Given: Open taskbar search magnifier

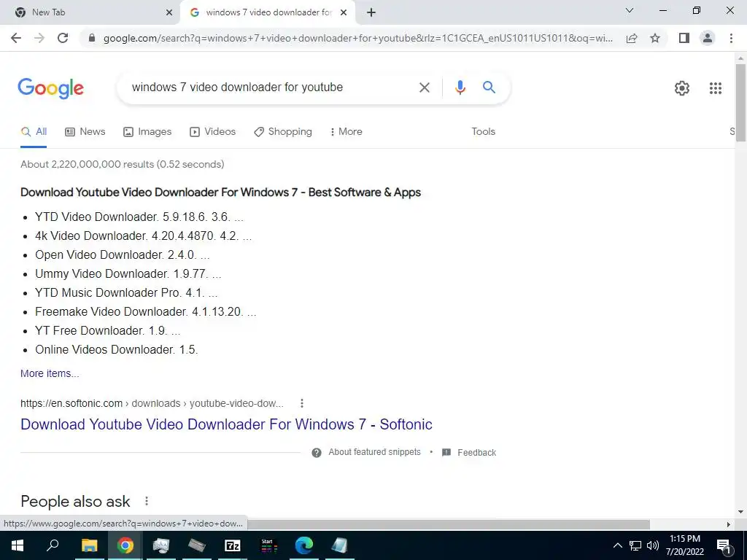Looking at the screenshot, I should (53, 545).
